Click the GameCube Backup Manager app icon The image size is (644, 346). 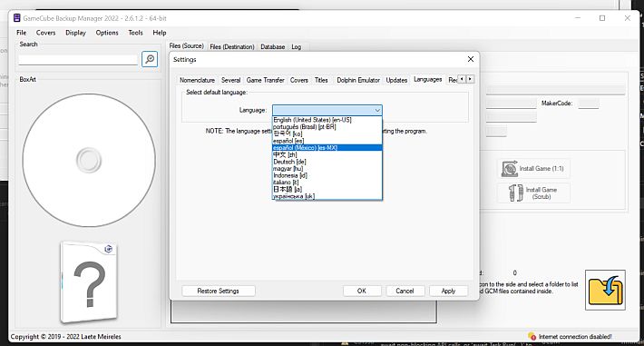(x=17, y=18)
